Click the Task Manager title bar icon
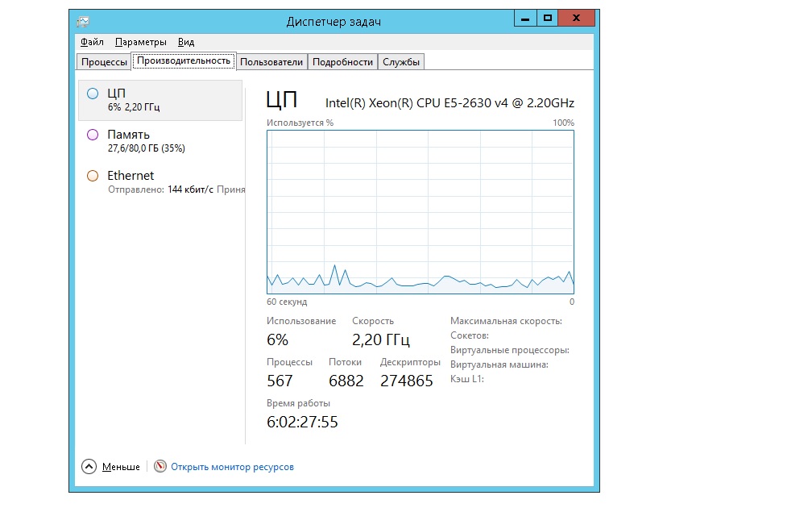This screenshot has height=508, width=812. (x=83, y=21)
